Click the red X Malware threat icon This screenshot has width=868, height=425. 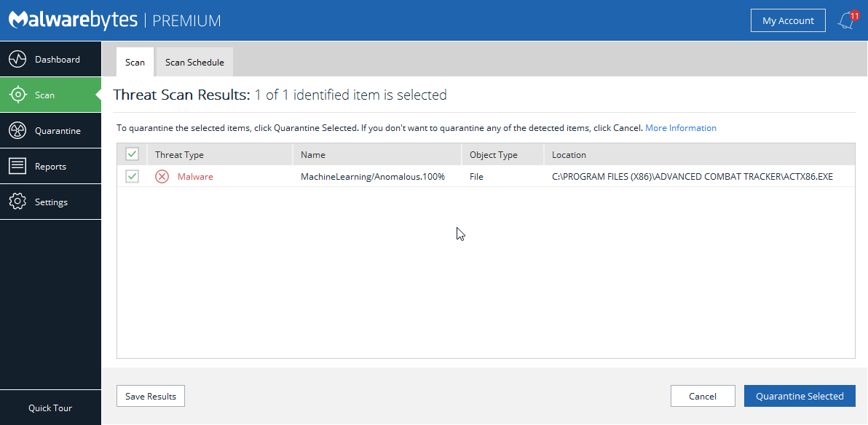coord(162,177)
